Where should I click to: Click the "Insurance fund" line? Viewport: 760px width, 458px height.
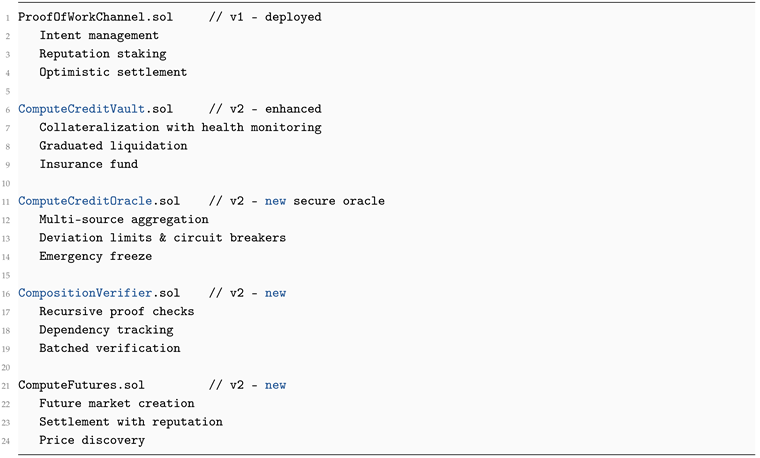pos(88,164)
